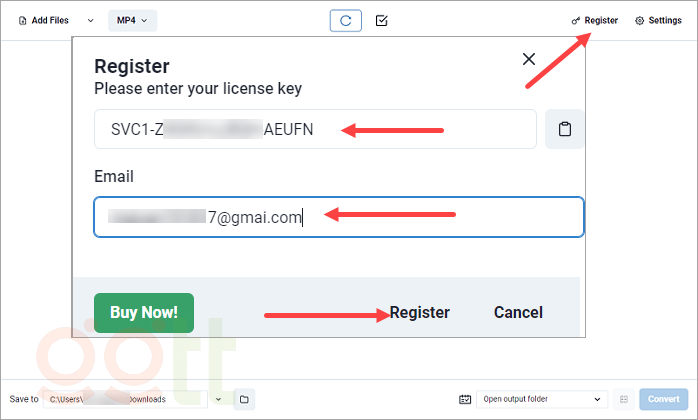The image size is (698, 420).
Task: Browse for save folder with folder icon
Action: tap(243, 399)
